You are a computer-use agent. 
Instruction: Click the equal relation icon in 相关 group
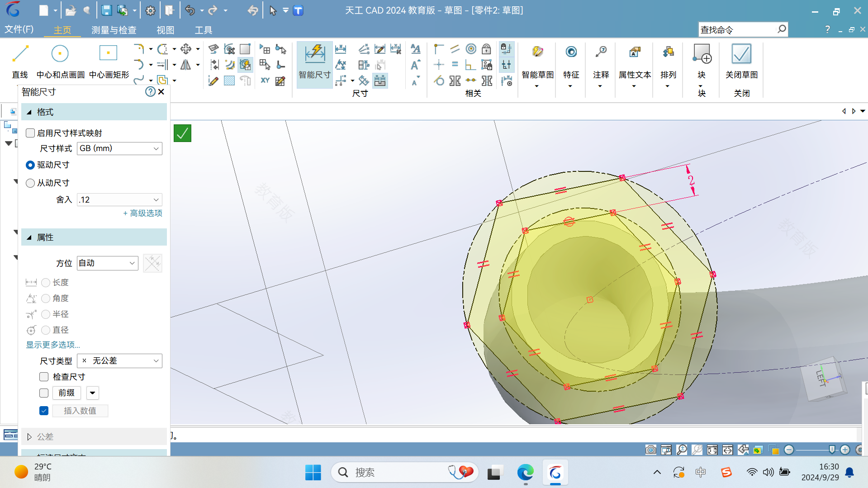(455, 65)
